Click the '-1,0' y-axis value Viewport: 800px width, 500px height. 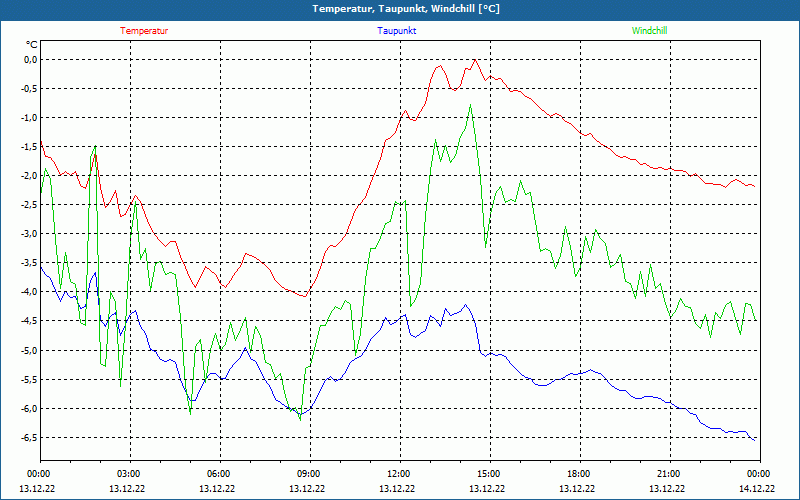[30, 118]
